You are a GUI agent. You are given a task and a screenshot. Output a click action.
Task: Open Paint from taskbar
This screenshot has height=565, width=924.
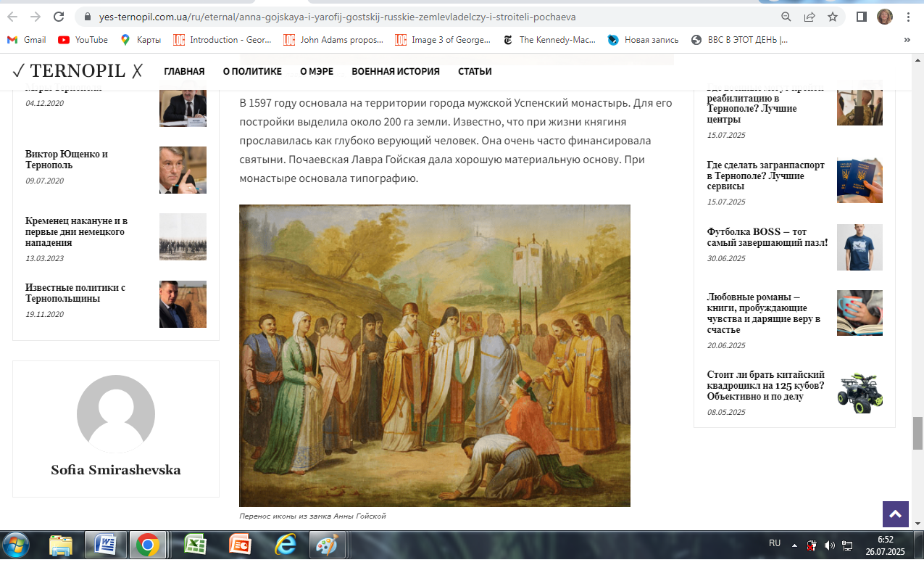point(328,545)
